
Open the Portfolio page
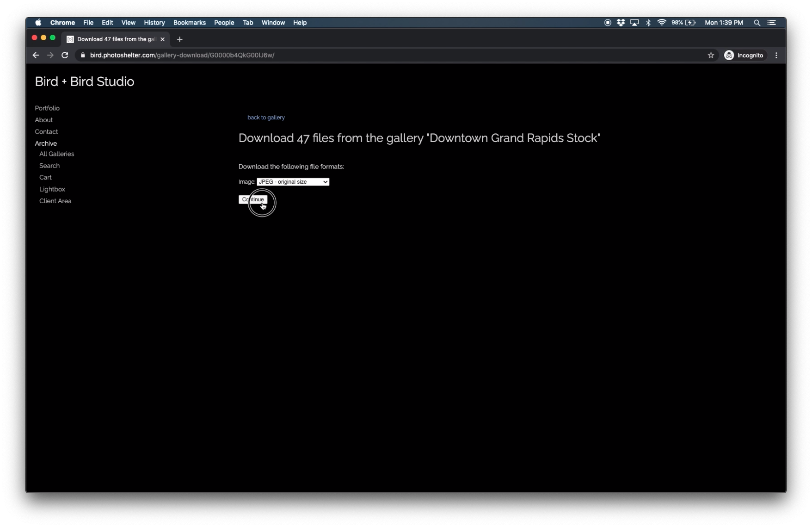[47, 108]
